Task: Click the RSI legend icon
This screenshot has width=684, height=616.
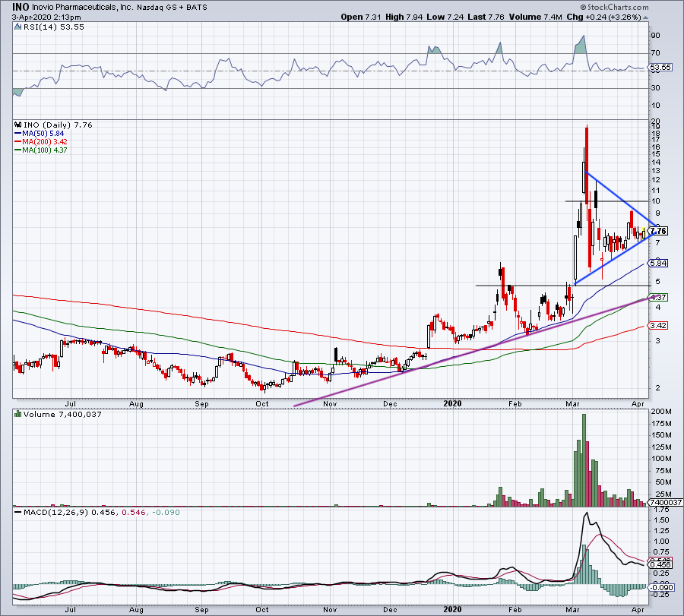Action: (18, 27)
